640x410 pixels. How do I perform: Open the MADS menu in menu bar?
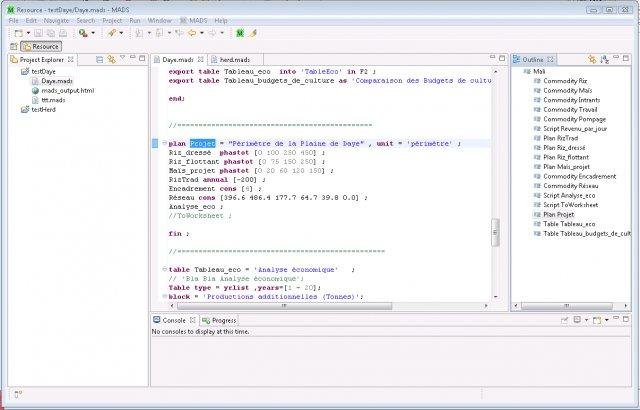coord(195,20)
